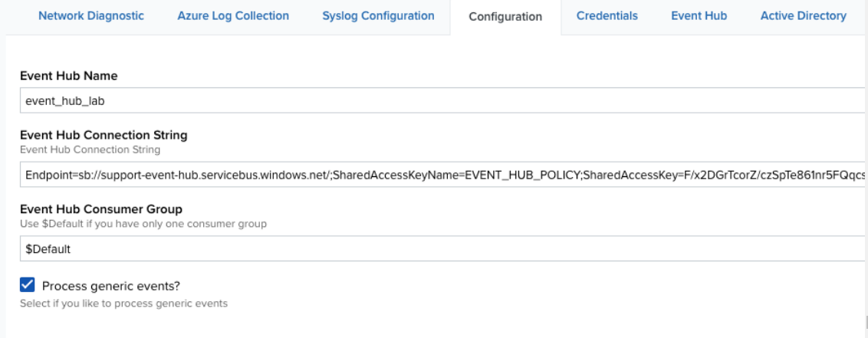Focus the Event Hub Connection String field
The image size is (868, 338).
point(443,175)
